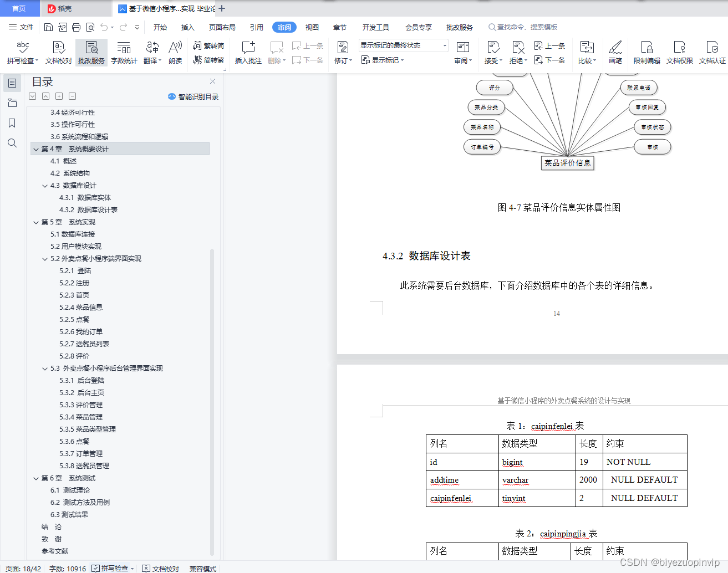
Task: Click the 页面: 18/42 status entry
Action: (23, 568)
